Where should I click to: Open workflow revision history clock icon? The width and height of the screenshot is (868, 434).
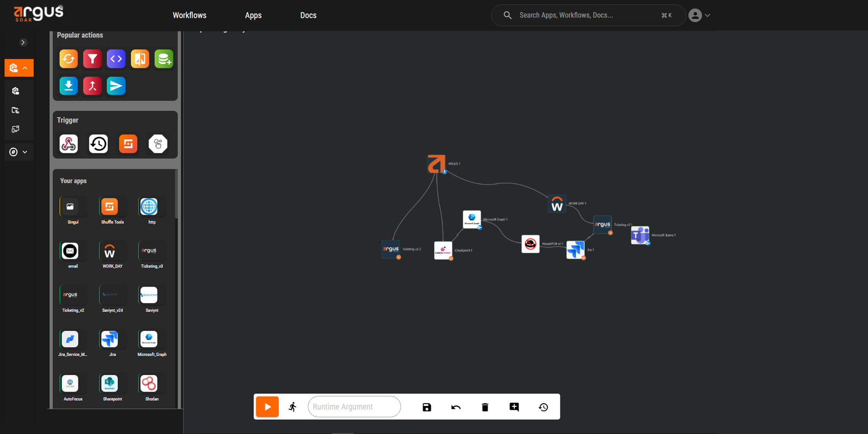coord(543,407)
